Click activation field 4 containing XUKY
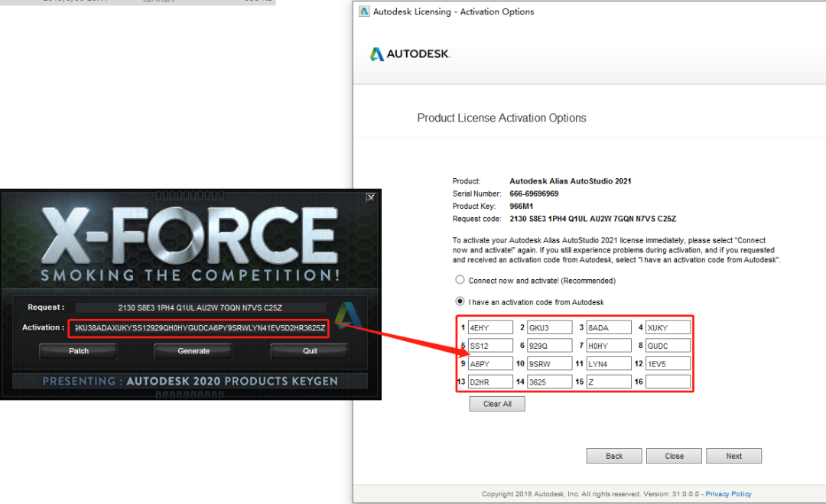This screenshot has width=826, height=504. [668, 327]
